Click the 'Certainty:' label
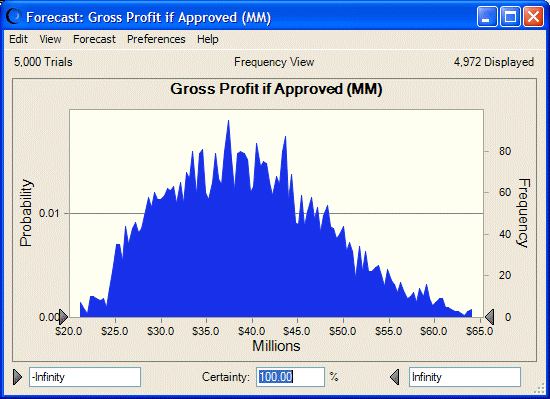 point(226,377)
